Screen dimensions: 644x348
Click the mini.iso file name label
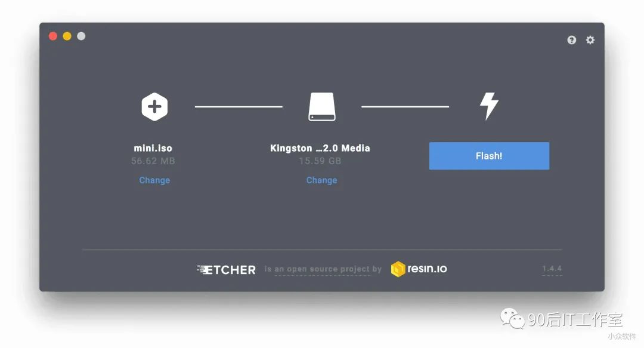[x=153, y=148]
